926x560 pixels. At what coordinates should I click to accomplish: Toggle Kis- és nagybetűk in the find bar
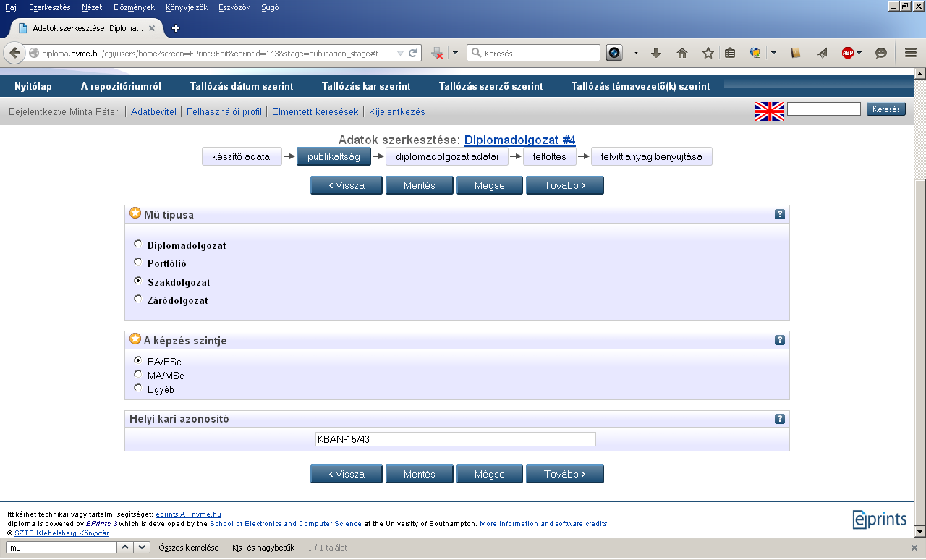click(263, 548)
